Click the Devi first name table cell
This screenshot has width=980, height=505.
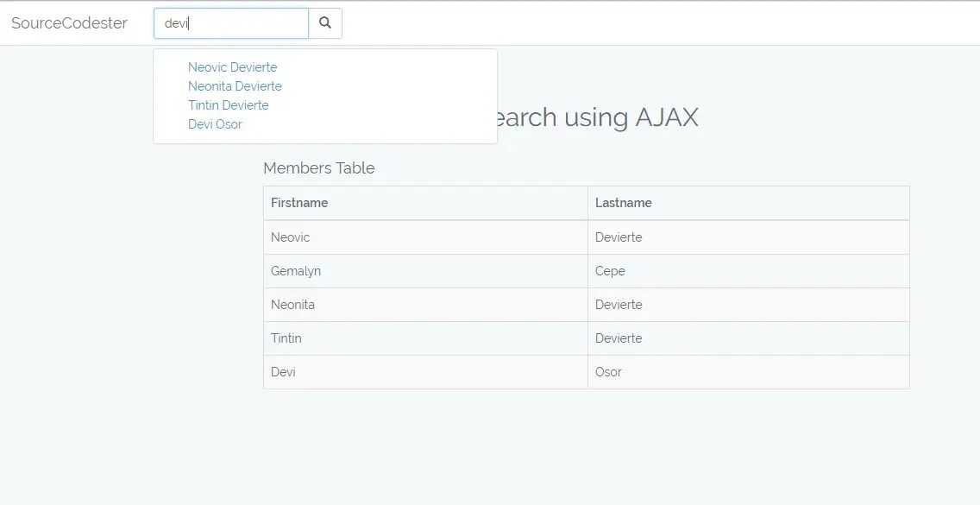coord(283,372)
